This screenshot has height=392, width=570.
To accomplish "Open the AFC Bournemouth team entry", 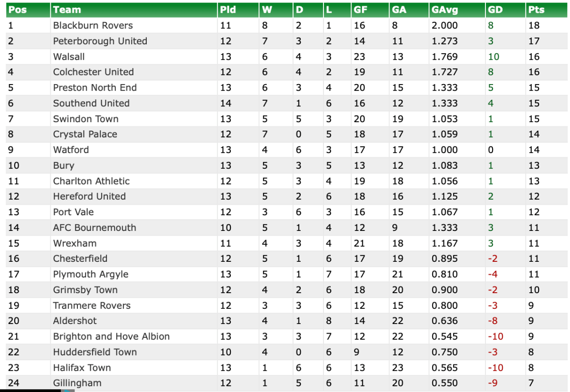I will 95,228.
